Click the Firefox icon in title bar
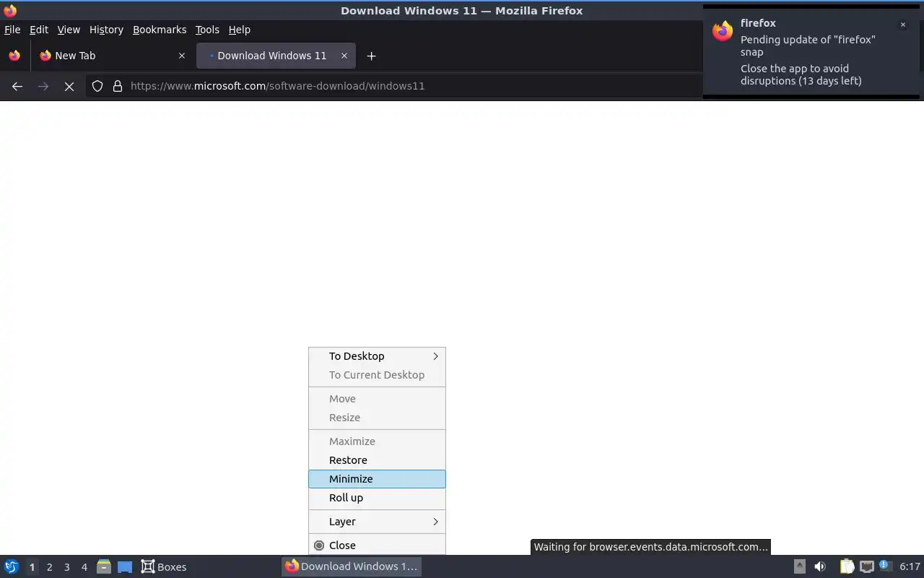This screenshot has height=578, width=924. (10, 10)
